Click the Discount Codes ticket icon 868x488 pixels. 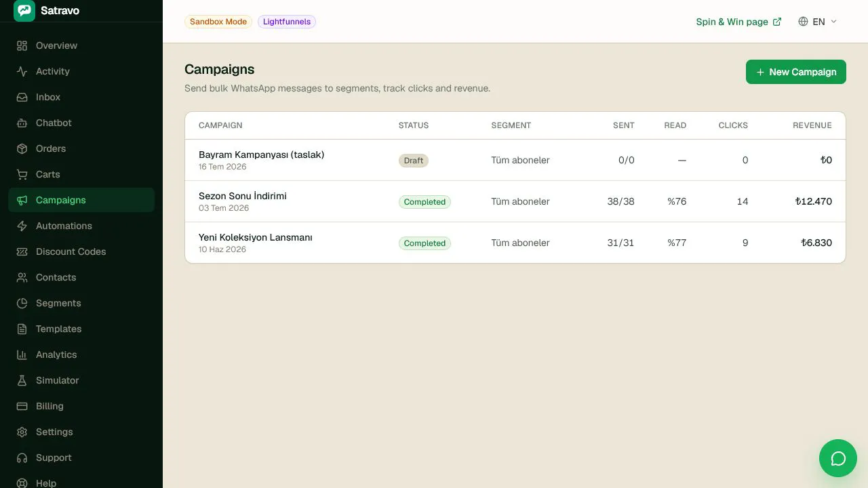(22, 251)
